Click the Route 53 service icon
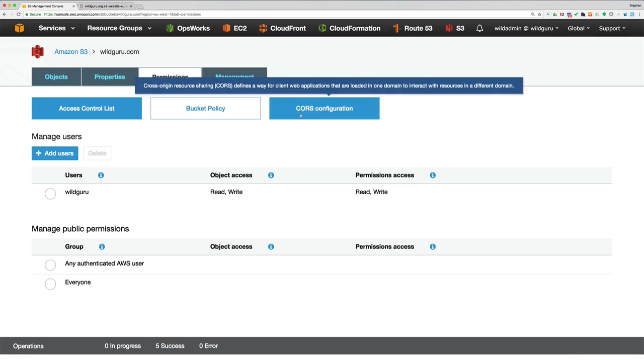The height and width of the screenshot is (362, 644). [x=396, y=28]
